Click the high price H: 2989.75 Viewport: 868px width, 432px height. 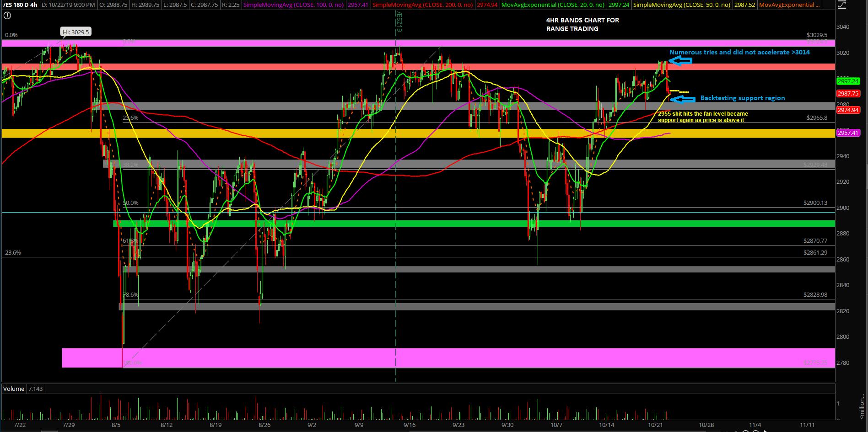click(x=145, y=5)
